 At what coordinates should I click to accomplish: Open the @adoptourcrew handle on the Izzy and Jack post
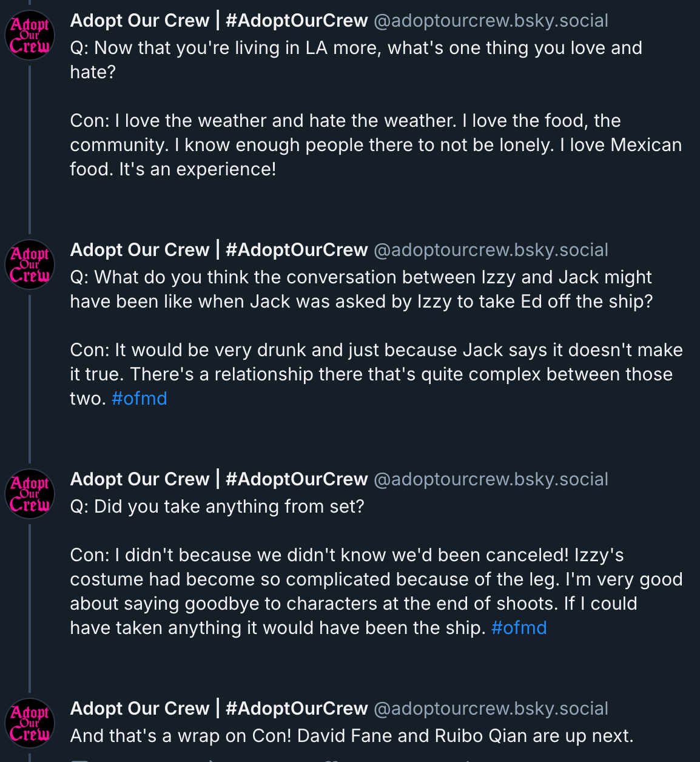491,250
